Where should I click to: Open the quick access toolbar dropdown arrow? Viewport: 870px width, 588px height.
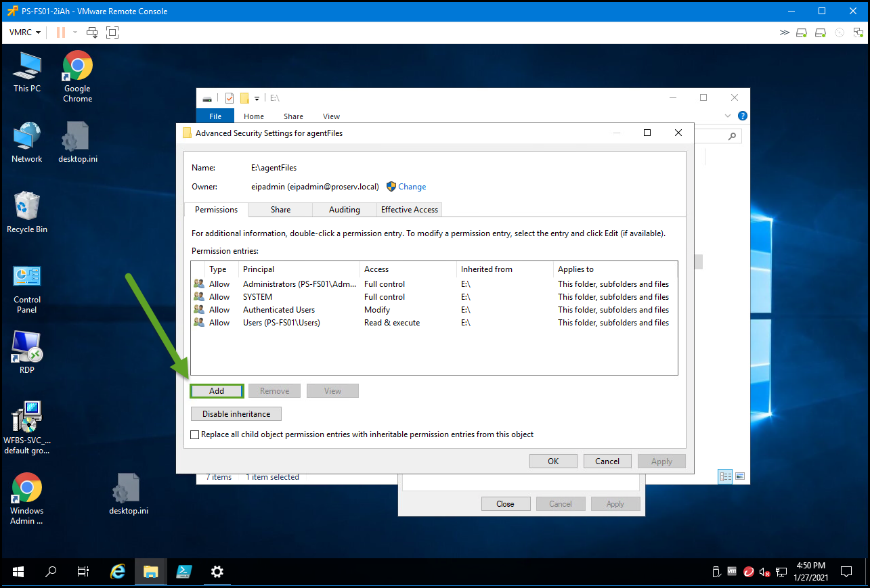(x=257, y=99)
